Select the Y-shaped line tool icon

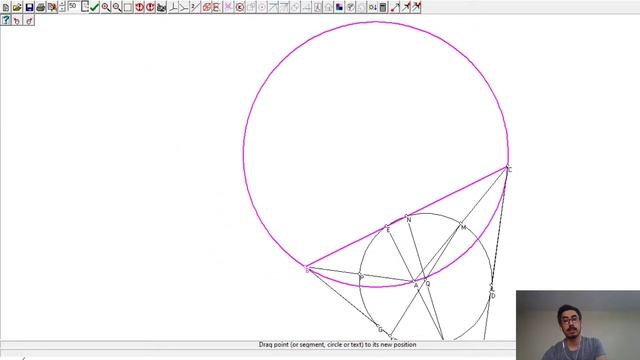(x=184, y=7)
